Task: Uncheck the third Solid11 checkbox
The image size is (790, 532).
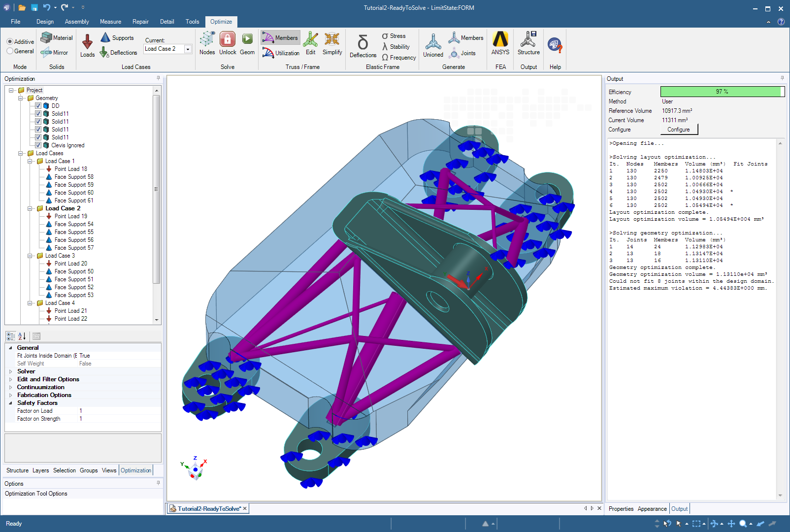Action: [x=38, y=130]
